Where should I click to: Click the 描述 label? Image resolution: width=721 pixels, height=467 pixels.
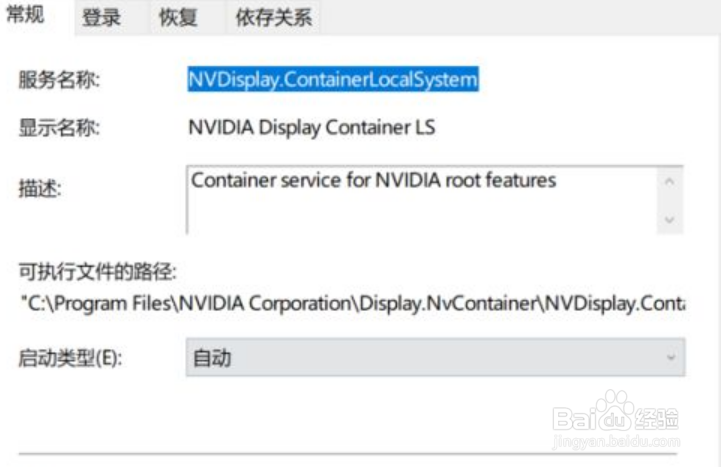(x=40, y=188)
